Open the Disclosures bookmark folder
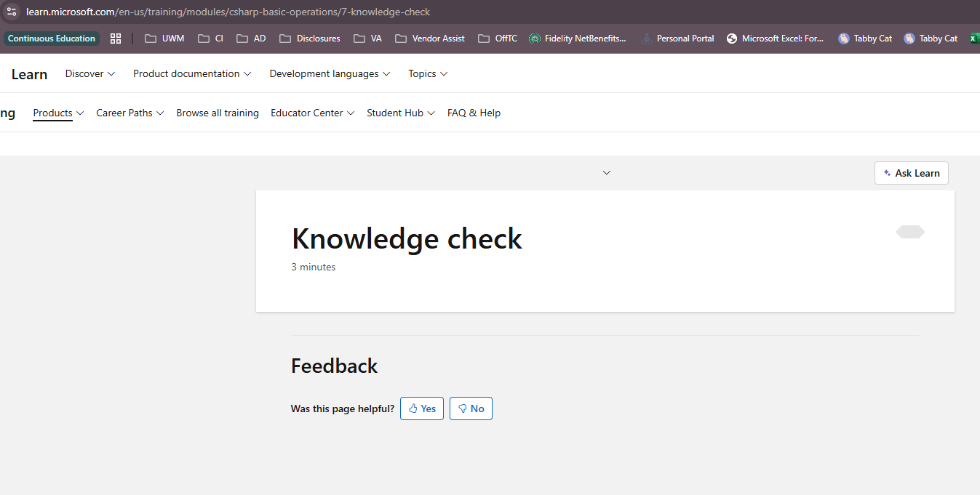Viewport: 980px width, 495px height. 310,39
